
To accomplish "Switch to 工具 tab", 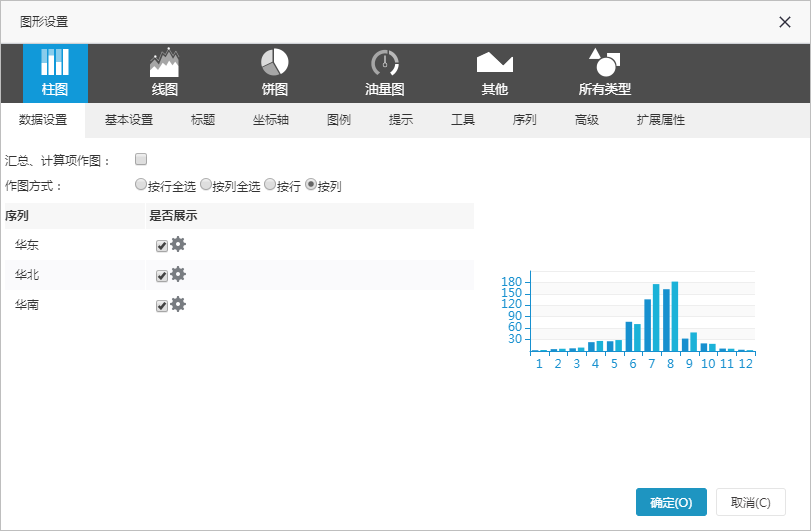I will coord(462,120).
